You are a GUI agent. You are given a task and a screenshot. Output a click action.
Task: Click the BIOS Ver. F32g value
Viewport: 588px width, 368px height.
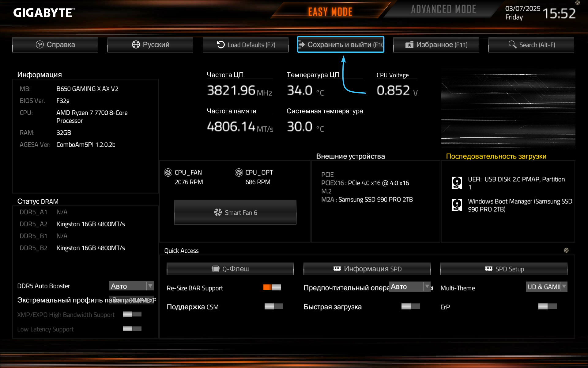coord(63,101)
